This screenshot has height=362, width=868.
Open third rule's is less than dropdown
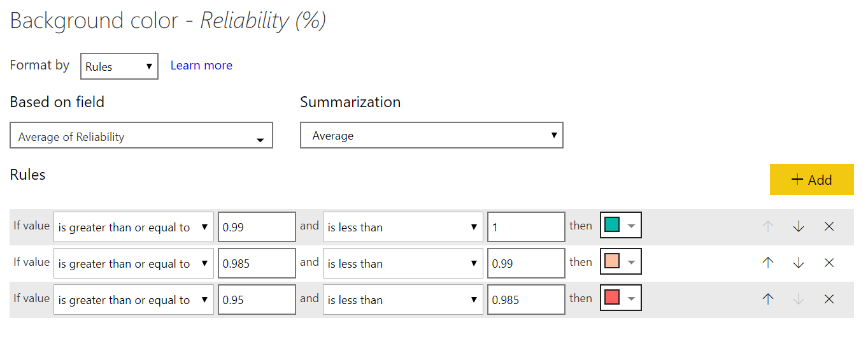402,300
